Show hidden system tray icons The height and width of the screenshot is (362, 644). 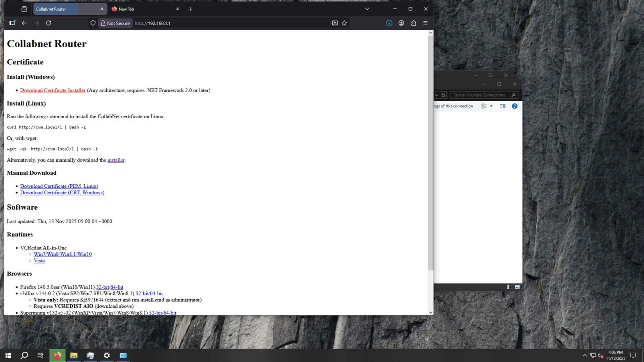click(x=585, y=355)
